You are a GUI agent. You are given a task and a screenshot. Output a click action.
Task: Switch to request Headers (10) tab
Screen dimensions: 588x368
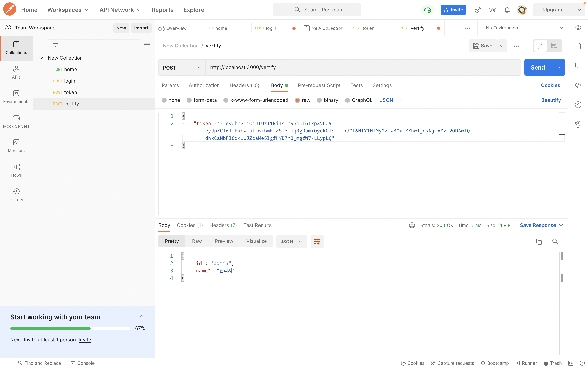244,85
